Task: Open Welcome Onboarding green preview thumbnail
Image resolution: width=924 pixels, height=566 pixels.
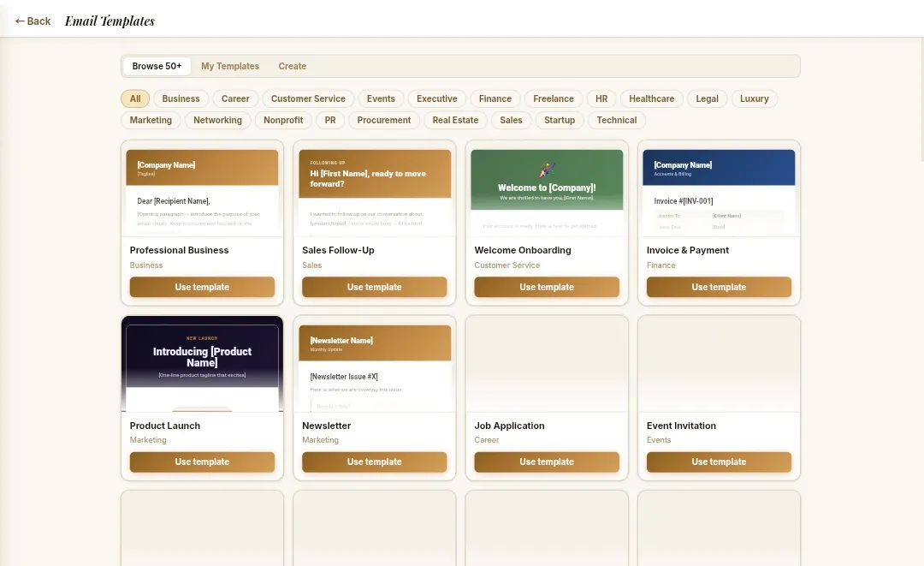Action: click(x=547, y=188)
